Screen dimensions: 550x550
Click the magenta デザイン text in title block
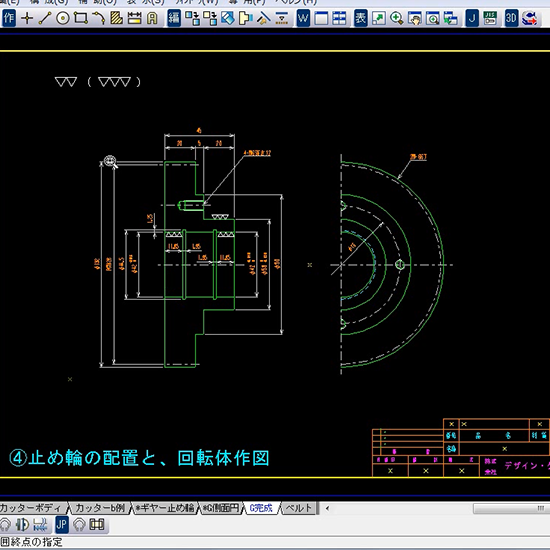point(521,465)
